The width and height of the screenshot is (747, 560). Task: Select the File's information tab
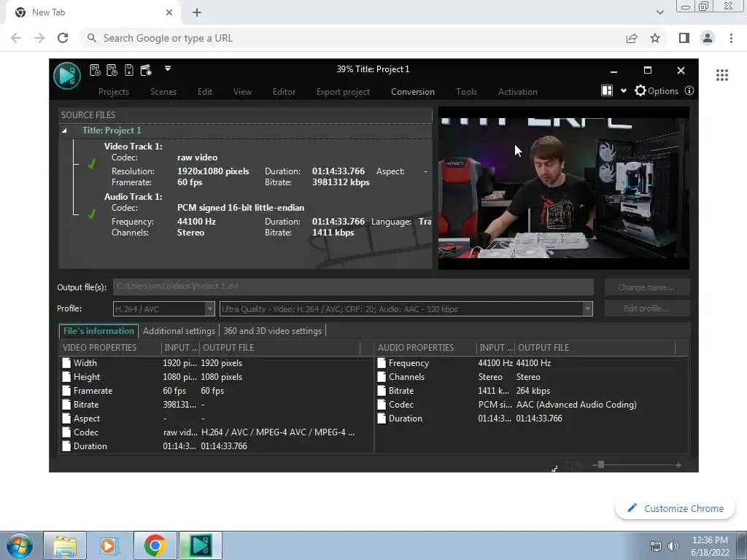(x=98, y=331)
